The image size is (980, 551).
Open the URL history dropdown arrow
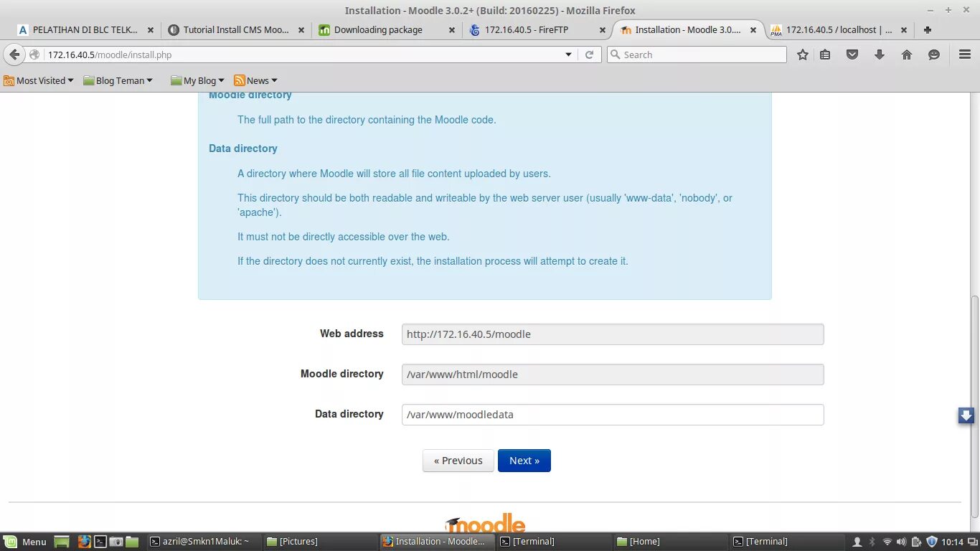(569, 55)
